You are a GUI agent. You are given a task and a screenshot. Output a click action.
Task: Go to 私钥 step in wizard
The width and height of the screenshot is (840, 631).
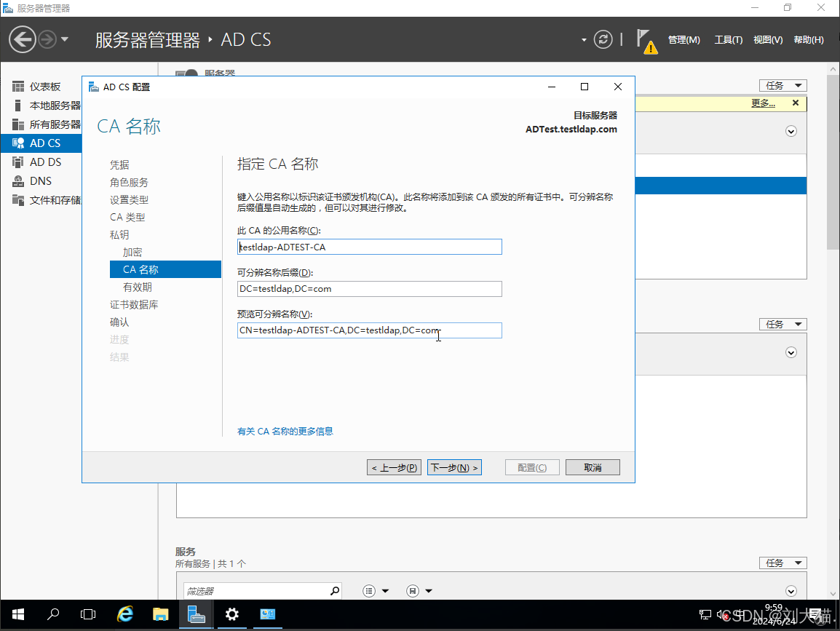pos(119,234)
